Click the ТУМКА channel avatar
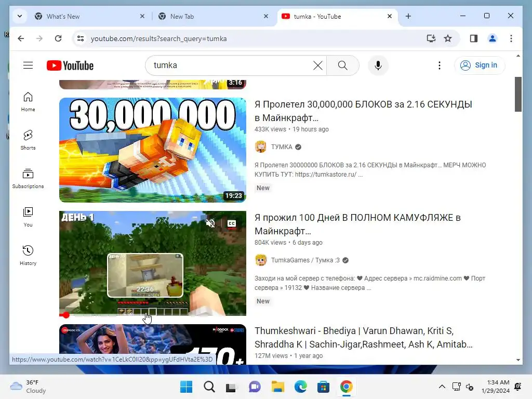 pos(261,147)
